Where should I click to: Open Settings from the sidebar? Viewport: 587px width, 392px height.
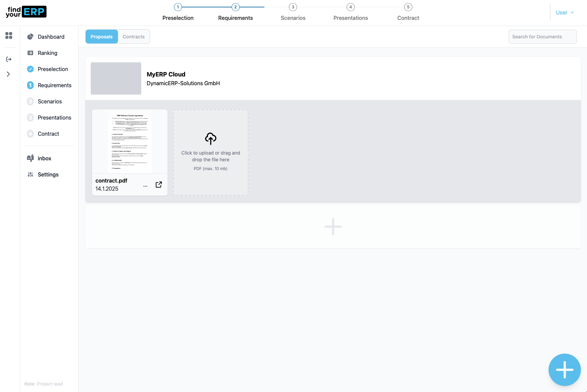[x=48, y=174]
